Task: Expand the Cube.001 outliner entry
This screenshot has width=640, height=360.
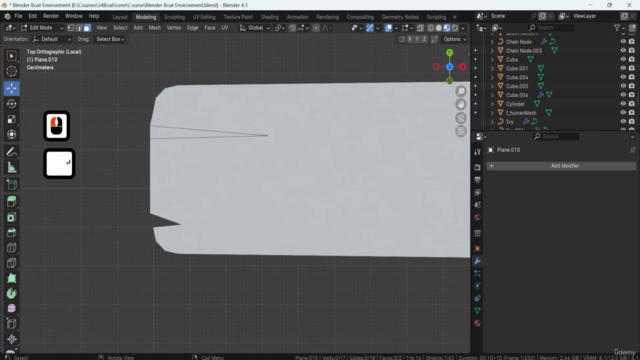Action: [x=492, y=68]
